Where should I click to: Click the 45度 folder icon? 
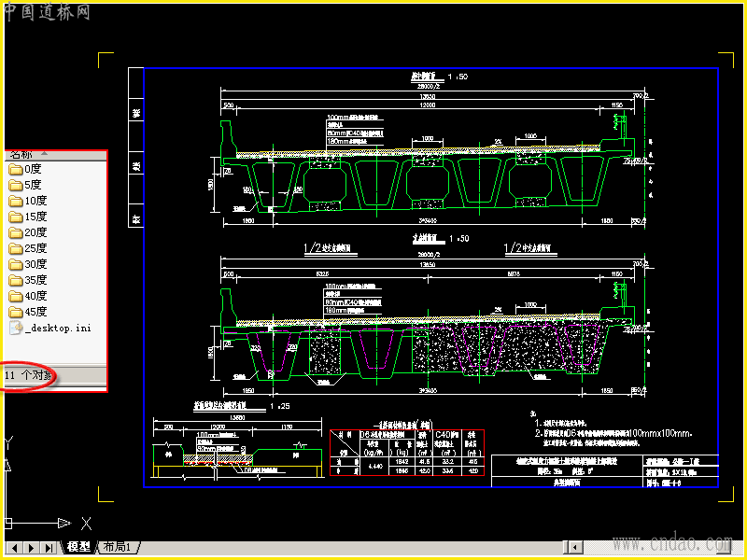(x=15, y=312)
